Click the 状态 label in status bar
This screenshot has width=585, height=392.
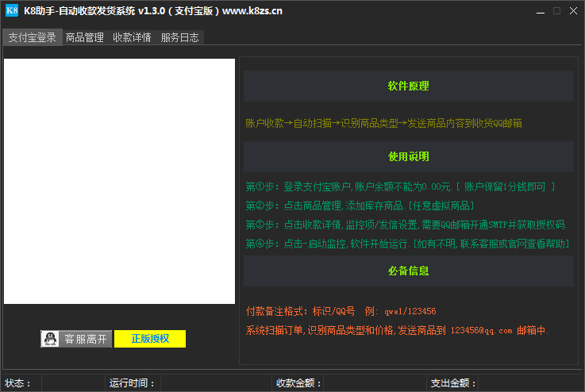[18, 383]
